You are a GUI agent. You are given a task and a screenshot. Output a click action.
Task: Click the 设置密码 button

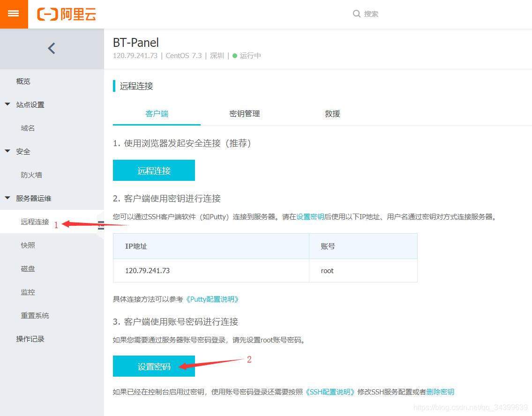pos(154,366)
